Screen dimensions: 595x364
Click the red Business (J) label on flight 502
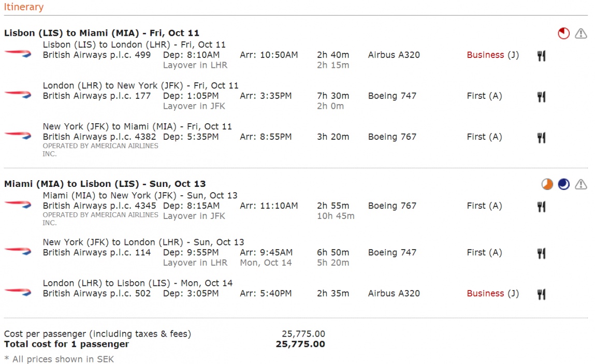pyautogui.click(x=492, y=294)
